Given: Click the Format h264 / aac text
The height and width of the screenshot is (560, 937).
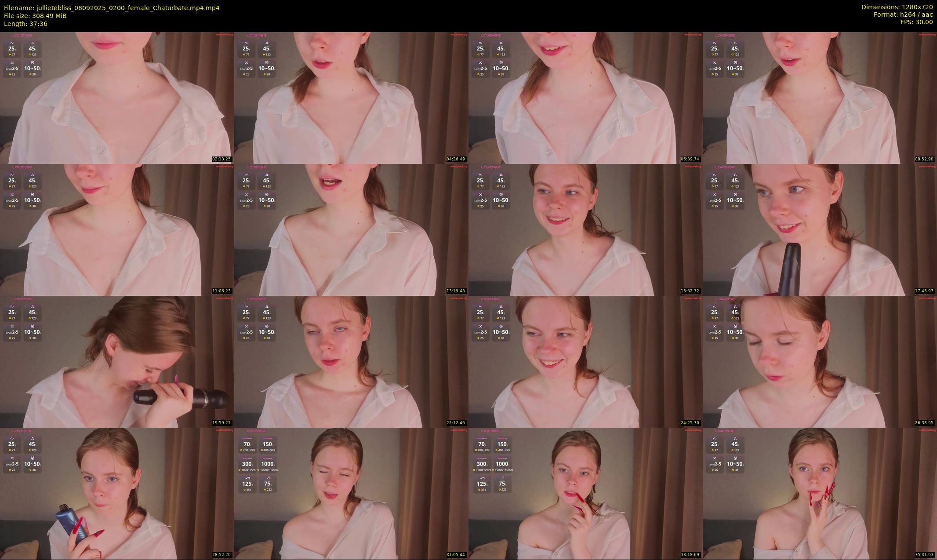Looking at the screenshot, I should 903,15.
